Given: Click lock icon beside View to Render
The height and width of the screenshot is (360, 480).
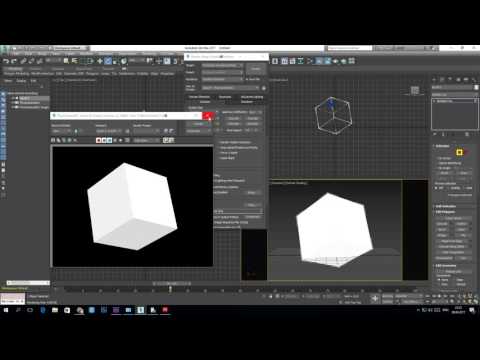Looking at the screenshot, I should pos(264,88).
